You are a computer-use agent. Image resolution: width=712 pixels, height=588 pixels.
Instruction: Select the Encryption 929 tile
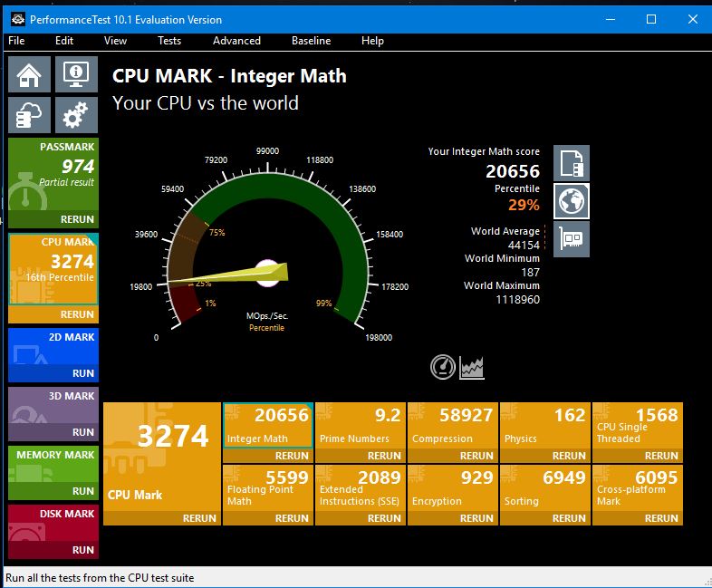point(453,488)
